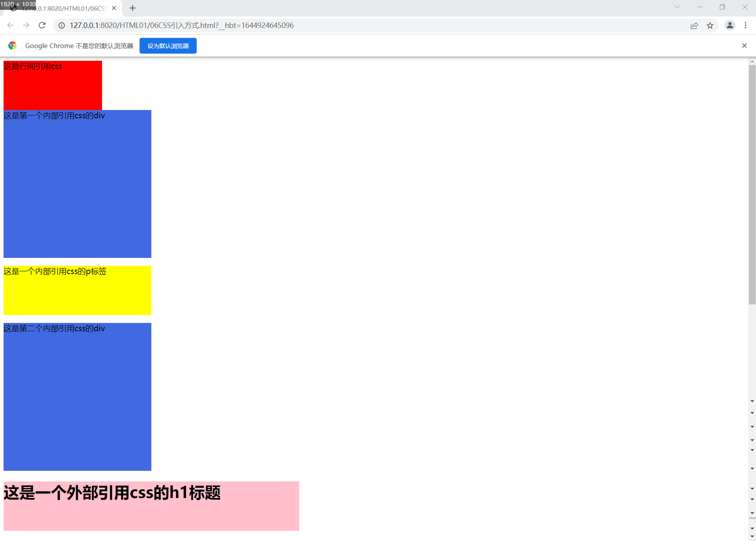Reload the current page

click(x=42, y=25)
